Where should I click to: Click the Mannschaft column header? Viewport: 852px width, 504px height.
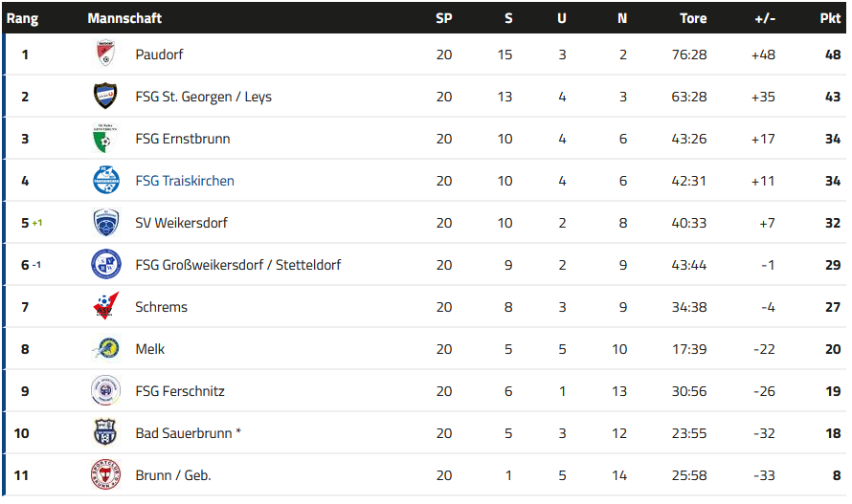124,18
